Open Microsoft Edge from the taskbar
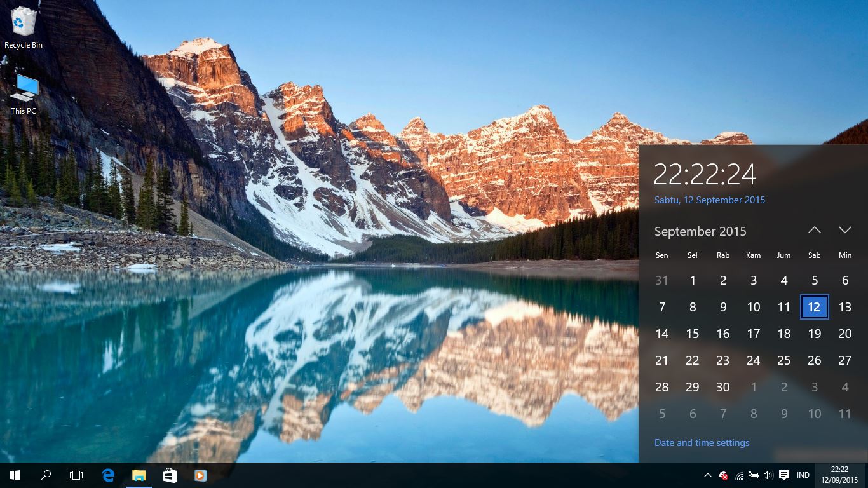This screenshot has height=488, width=868. coord(107,475)
